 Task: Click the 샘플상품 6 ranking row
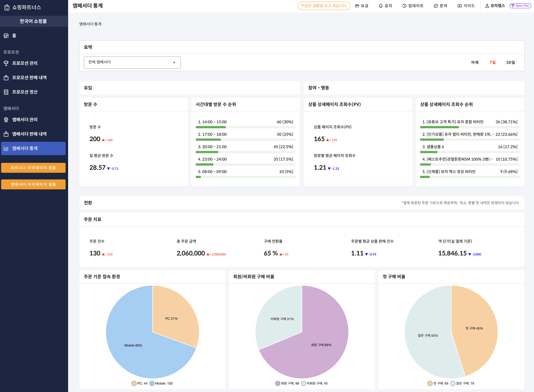click(x=470, y=149)
